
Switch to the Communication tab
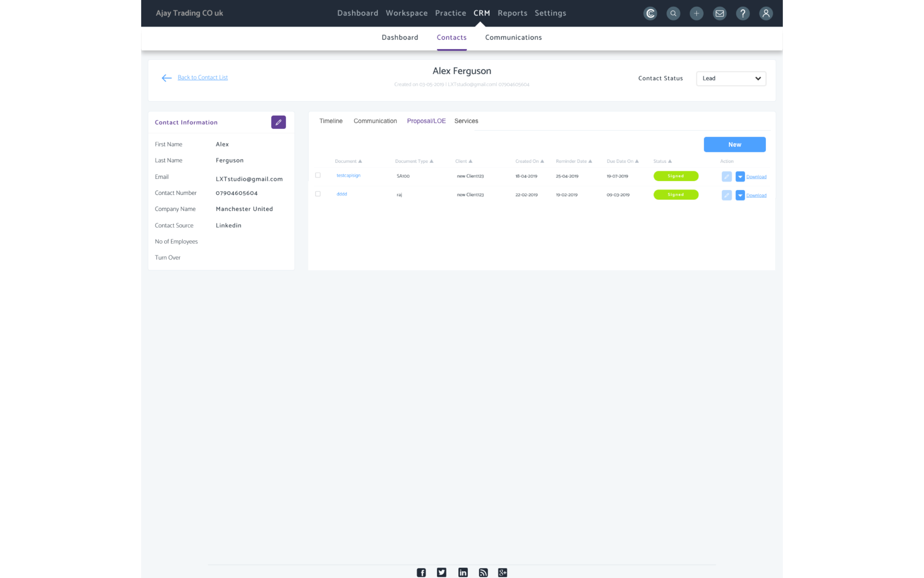coord(375,121)
